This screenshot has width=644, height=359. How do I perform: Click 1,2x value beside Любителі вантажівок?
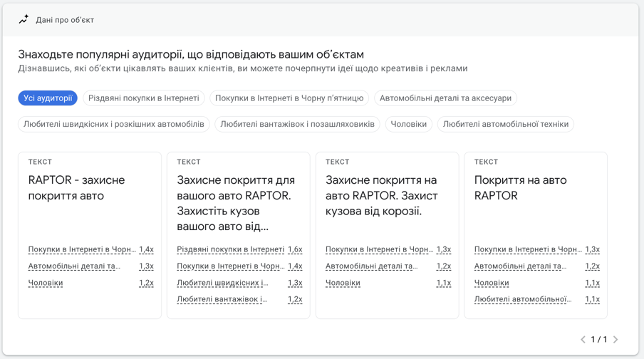click(x=295, y=299)
